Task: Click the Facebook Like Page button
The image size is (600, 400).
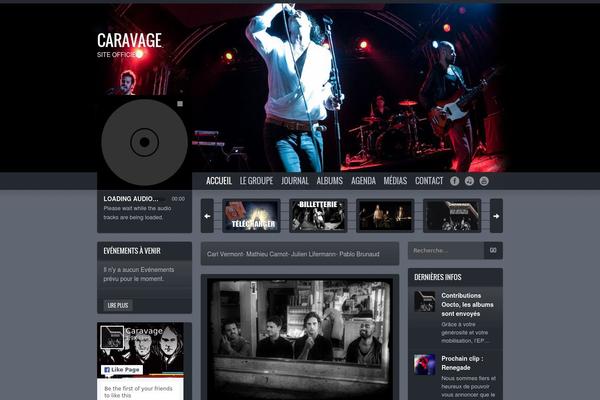Action: [x=122, y=369]
